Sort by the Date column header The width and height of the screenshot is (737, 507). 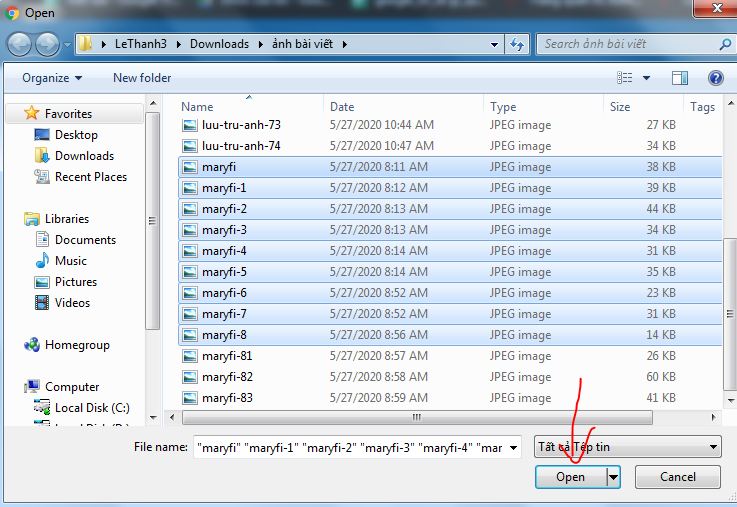tap(342, 107)
